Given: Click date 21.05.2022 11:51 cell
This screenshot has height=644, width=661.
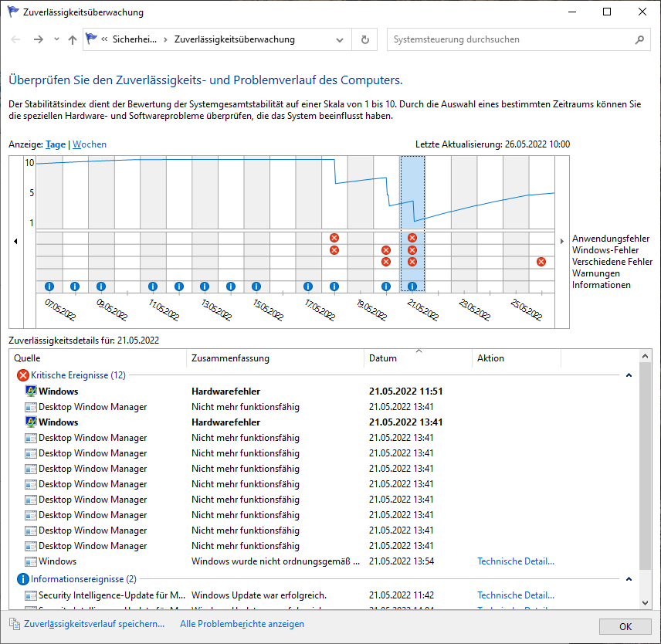Looking at the screenshot, I should (405, 391).
